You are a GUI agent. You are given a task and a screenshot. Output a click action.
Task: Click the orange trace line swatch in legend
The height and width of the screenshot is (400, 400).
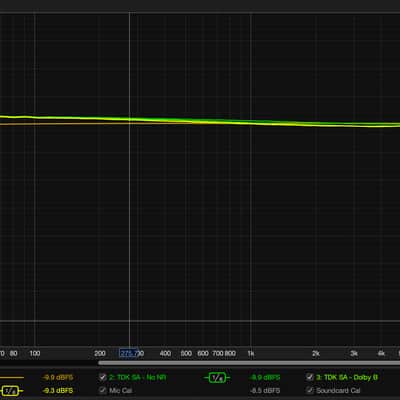tap(12, 378)
